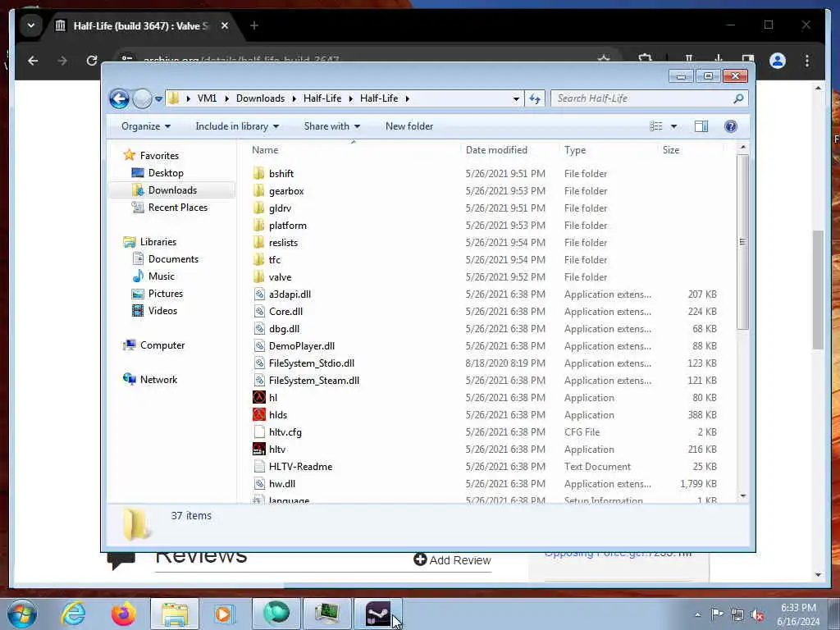Click the New folder button
Screen dimensions: 840x630
pos(409,126)
